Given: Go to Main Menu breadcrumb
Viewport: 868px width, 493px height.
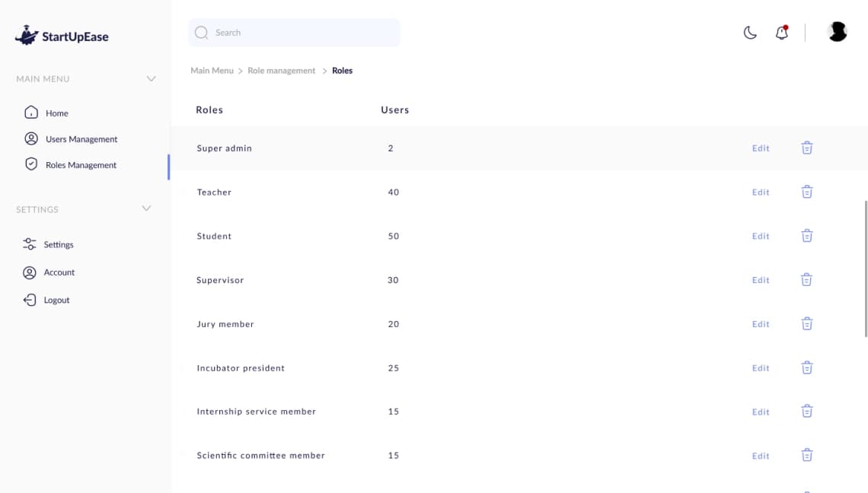Looking at the screenshot, I should (212, 70).
